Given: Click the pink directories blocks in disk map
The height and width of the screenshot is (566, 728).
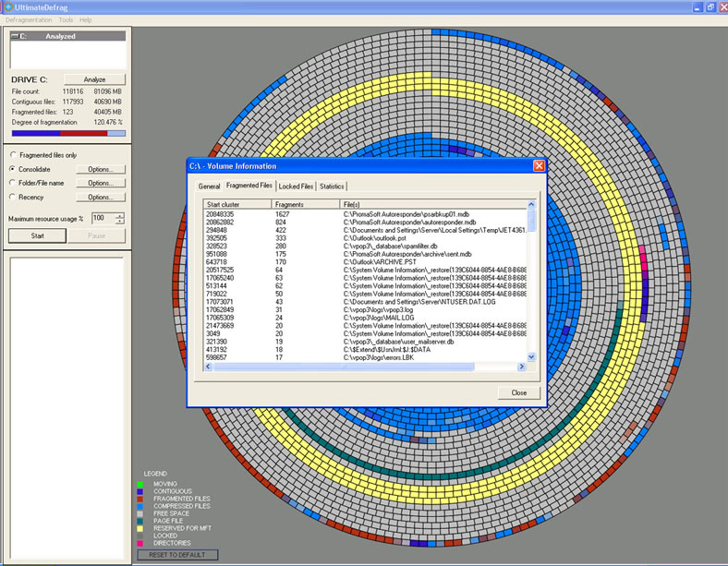Looking at the screenshot, I should [643, 259].
